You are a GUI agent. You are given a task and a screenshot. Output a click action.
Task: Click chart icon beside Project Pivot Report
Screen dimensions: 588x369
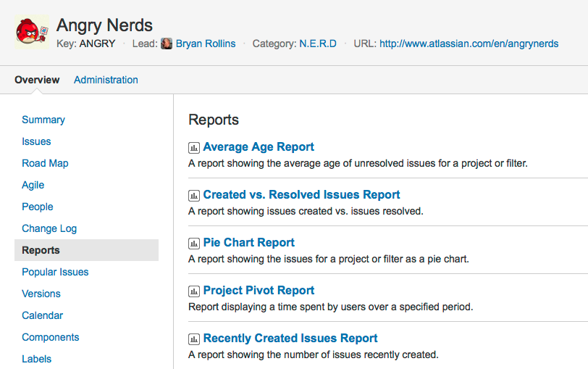click(193, 291)
